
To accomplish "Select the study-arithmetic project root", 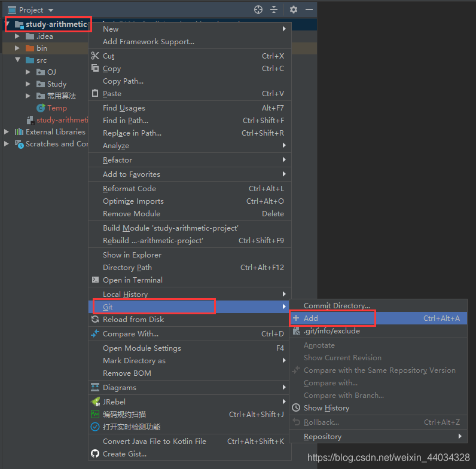I will [x=56, y=24].
